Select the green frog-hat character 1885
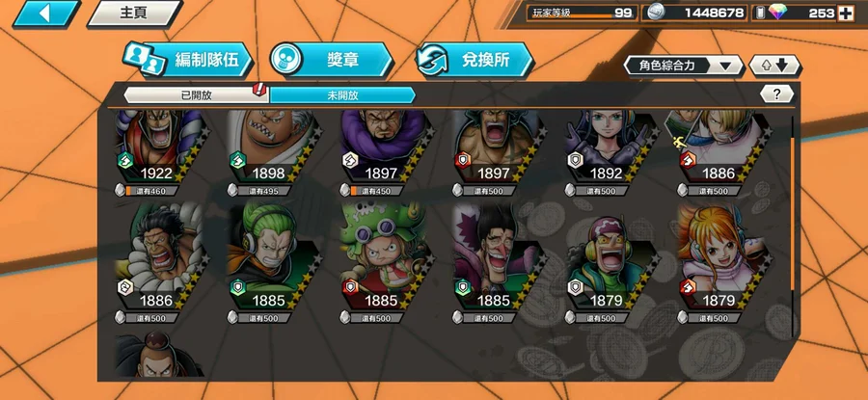Image resolution: width=868 pixels, height=400 pixels. click(382, 256)
